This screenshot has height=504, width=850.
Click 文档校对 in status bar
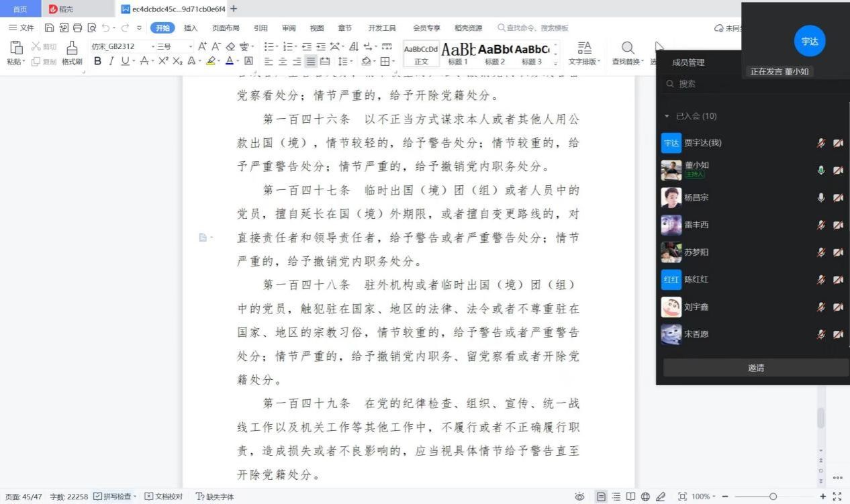[163, 497]
